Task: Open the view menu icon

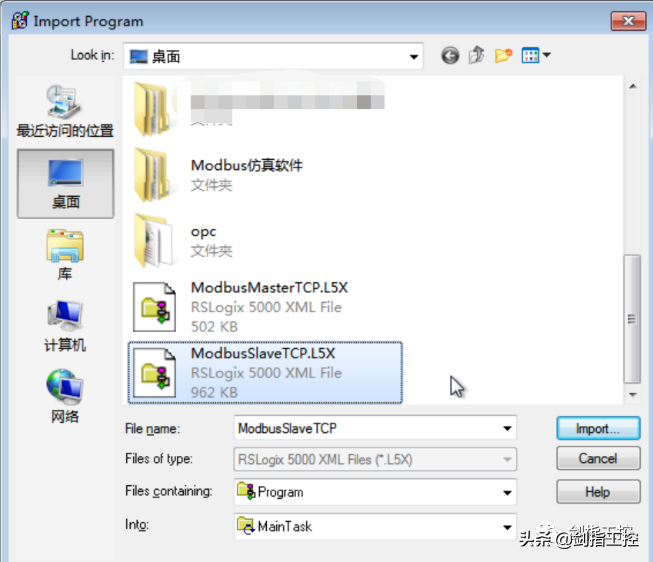Action: [536, 55]
